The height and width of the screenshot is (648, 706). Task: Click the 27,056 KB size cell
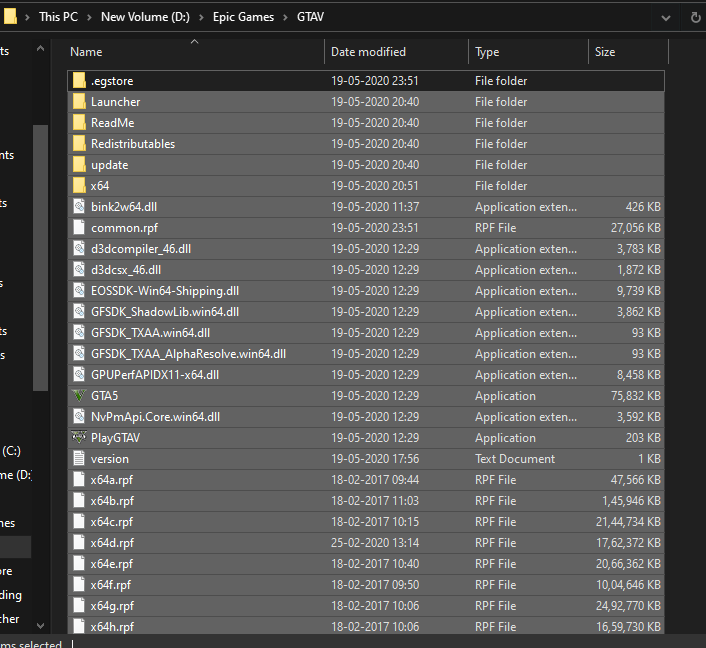pyautogui.click(x=635, y=227)
